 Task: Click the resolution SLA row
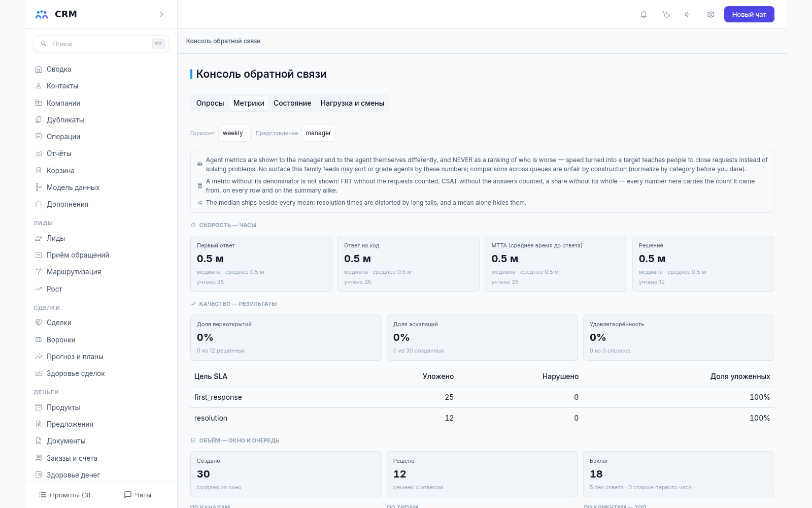pyautogui.click(x=482, y=418)
